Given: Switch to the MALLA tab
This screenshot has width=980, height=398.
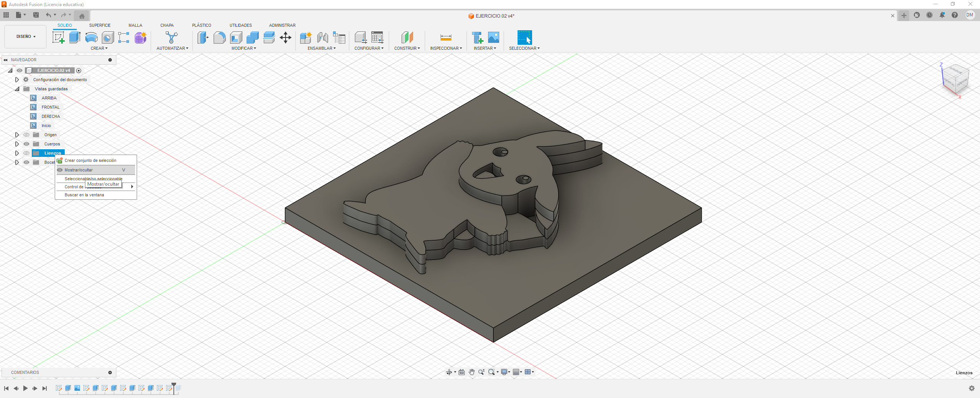Looking at the screenshot, I should pyautogui.click(x=136, y=25).
